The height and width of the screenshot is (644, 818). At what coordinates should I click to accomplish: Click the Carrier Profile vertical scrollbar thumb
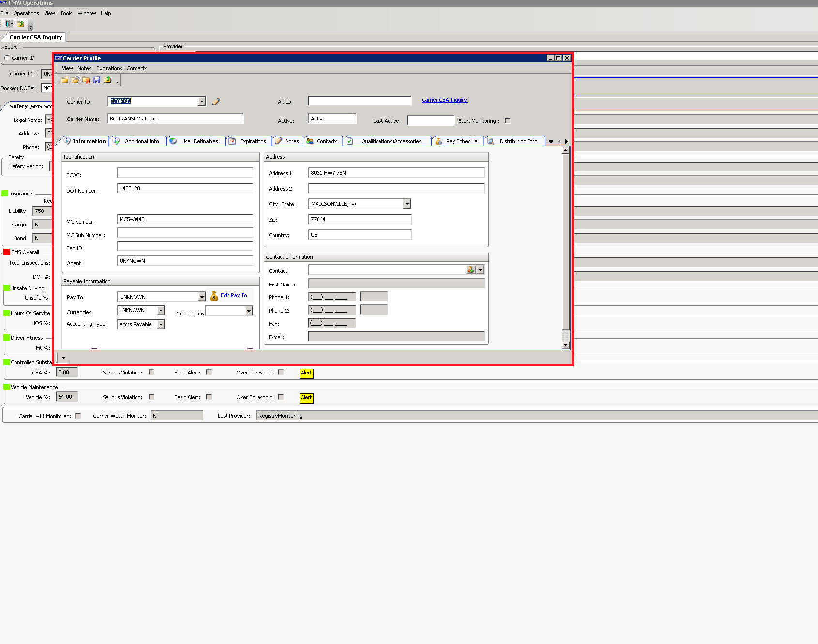click(x=565, y=241)
